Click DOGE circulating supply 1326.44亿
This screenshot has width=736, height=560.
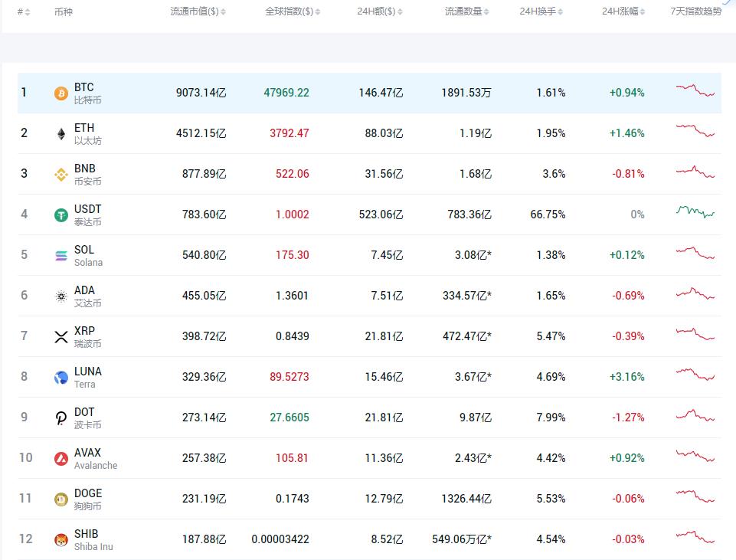[466, 499]
